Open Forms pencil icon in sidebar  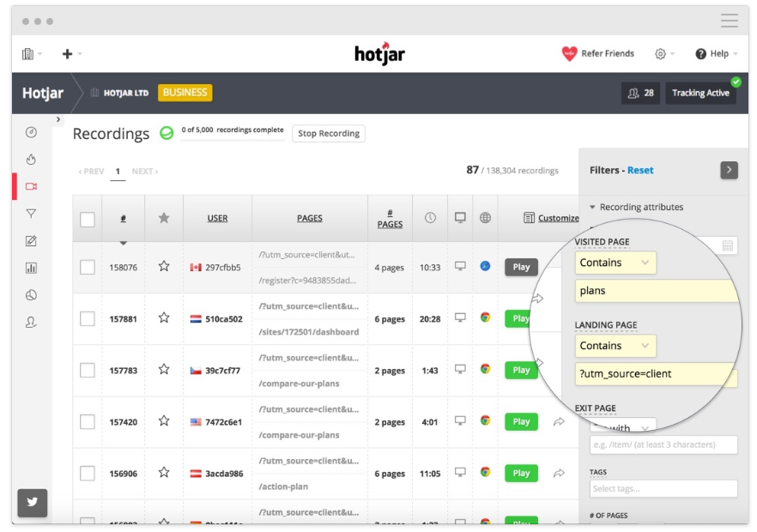(32, 240)
